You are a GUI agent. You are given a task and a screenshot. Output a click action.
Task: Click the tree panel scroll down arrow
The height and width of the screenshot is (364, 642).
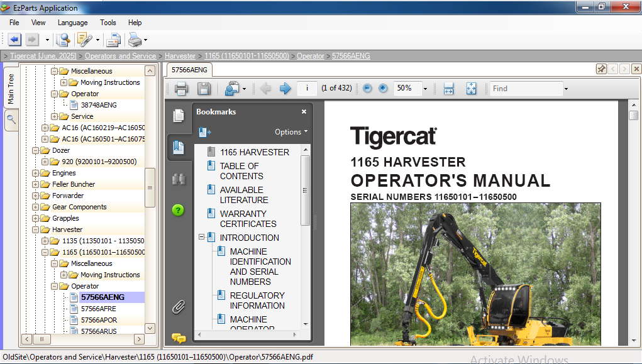[150, 328]
